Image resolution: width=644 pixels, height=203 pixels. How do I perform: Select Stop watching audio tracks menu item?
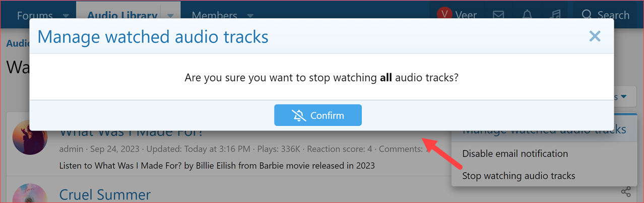[519, 176]
